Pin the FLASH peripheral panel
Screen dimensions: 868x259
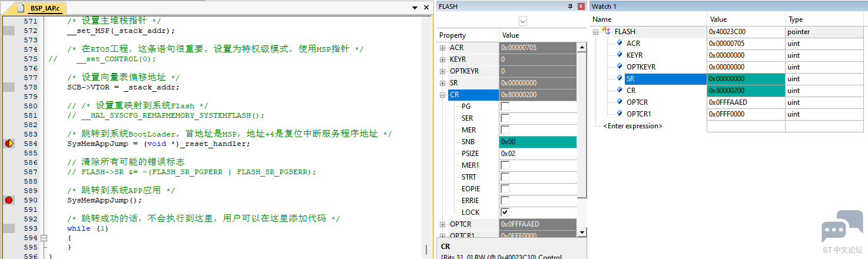(569, 6)
